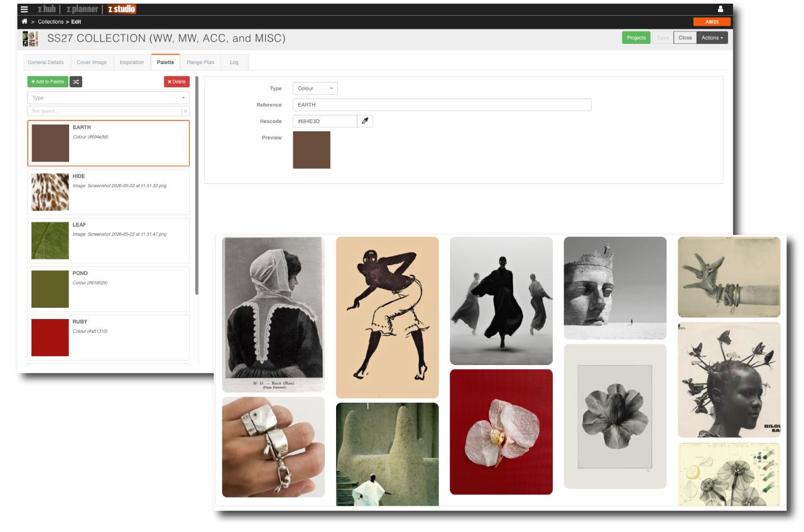This screenshot has height=532, width=804.
Task: Click the Add to Palette button
Action: coord(48,82)
